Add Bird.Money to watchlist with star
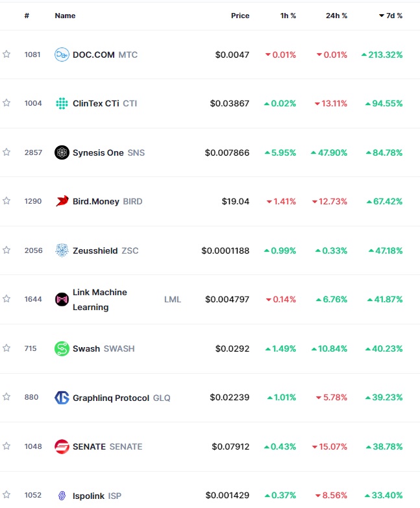Viewport: 420px width, 508px height. pos(6,201)
